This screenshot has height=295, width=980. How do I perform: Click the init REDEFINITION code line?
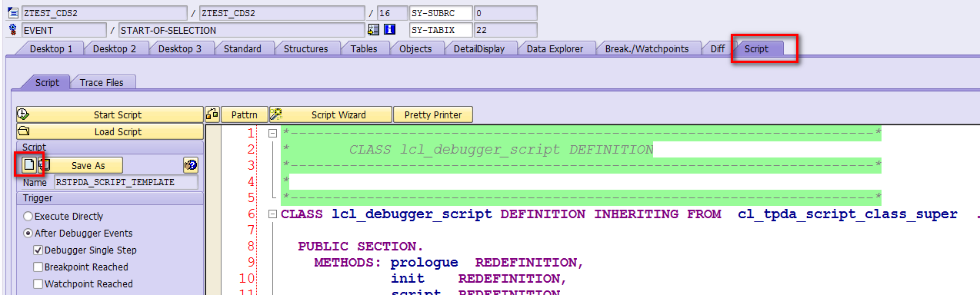pyautogui.click(x=478, y=279)
